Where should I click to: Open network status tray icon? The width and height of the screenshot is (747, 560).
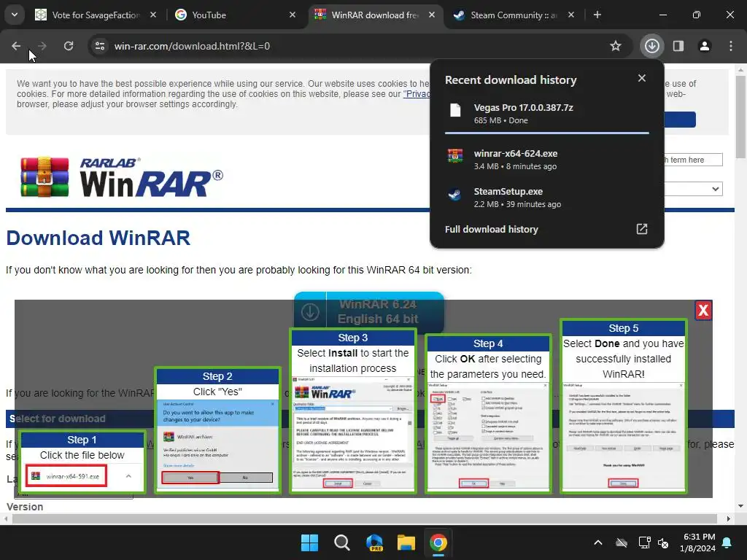coord(644,542)
